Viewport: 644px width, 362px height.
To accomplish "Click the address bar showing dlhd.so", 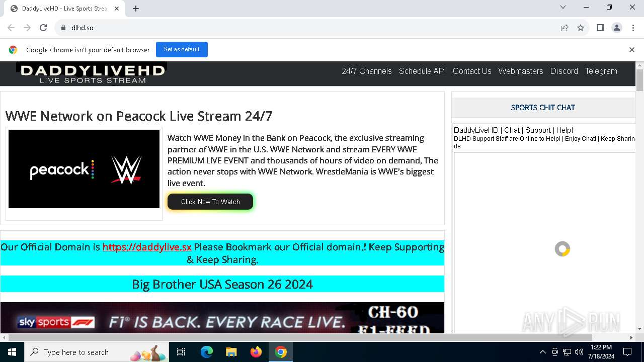I will click(x=307, y=28).
